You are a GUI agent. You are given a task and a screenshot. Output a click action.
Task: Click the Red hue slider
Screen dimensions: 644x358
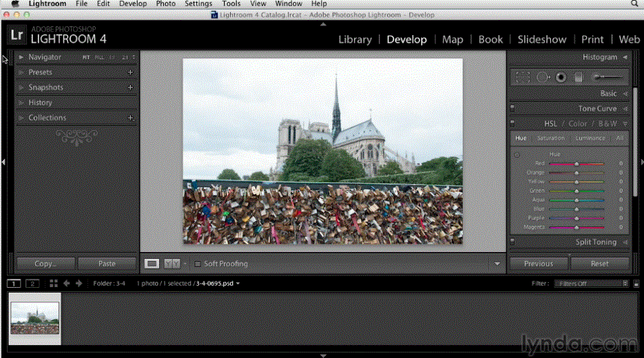coord(577,164)
